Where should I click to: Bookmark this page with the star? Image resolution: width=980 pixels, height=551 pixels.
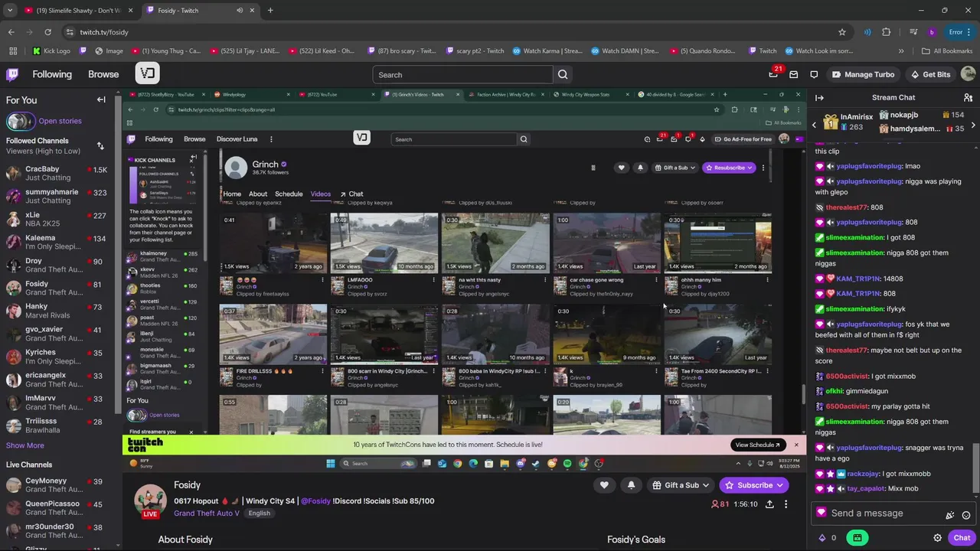[x=842, y=32]
